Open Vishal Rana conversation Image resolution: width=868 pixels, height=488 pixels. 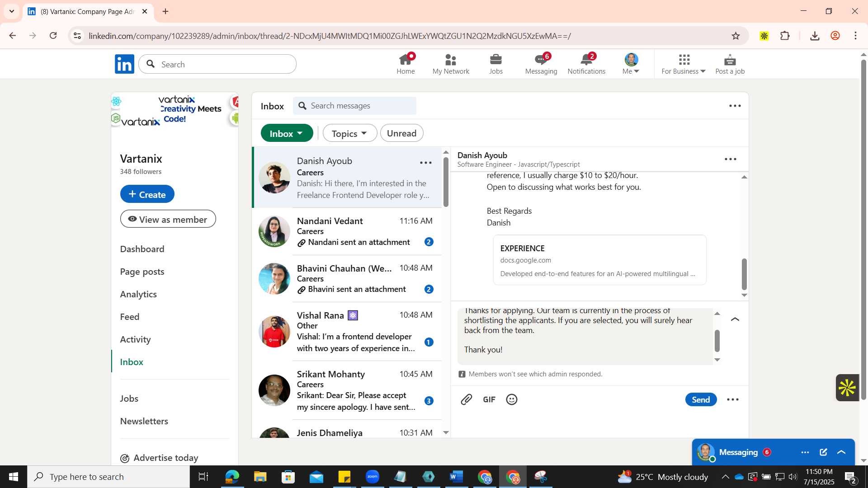pyautogui.click(x=347, y=332)
